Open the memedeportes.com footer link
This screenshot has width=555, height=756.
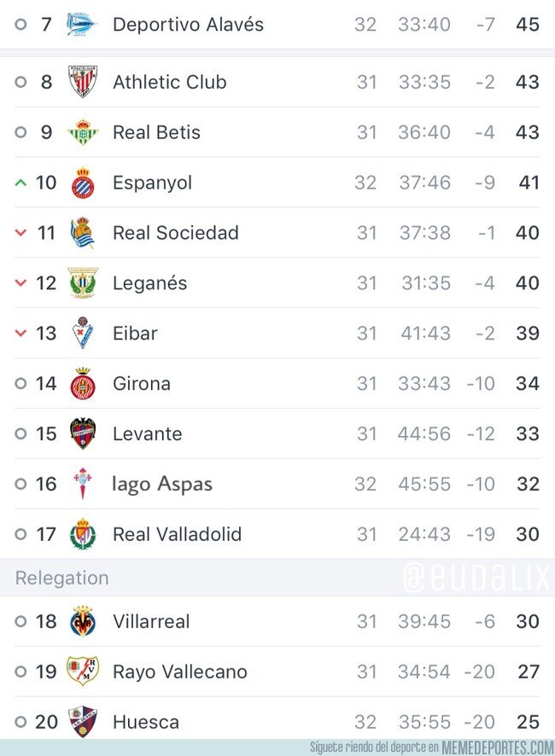497,747
